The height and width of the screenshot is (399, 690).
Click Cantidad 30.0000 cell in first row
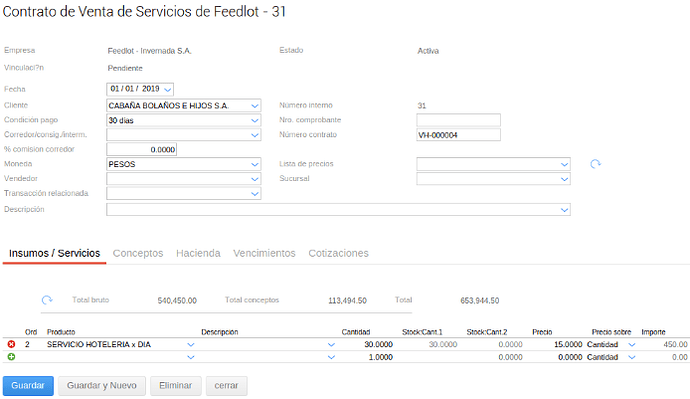click(x=378, y=344)
